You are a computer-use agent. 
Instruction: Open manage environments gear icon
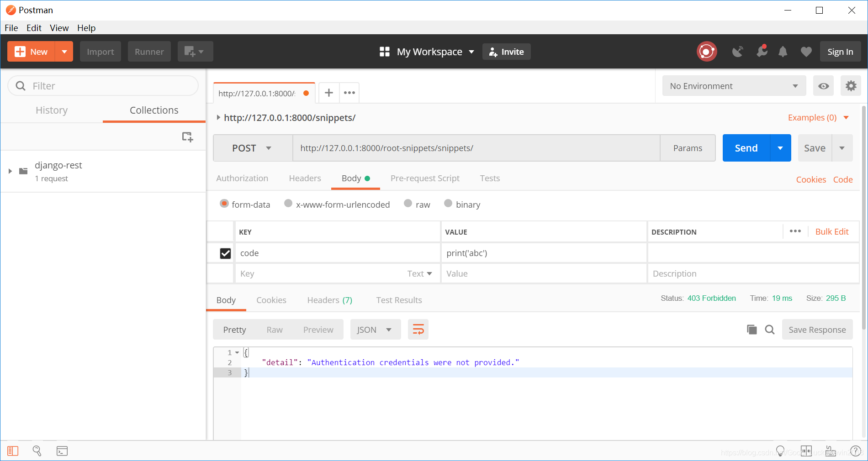coord(851,86)
